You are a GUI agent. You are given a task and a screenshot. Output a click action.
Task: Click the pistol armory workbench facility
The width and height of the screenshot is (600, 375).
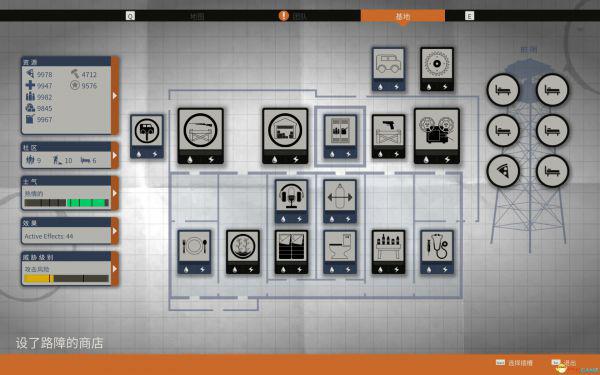[x=388, y=136]
